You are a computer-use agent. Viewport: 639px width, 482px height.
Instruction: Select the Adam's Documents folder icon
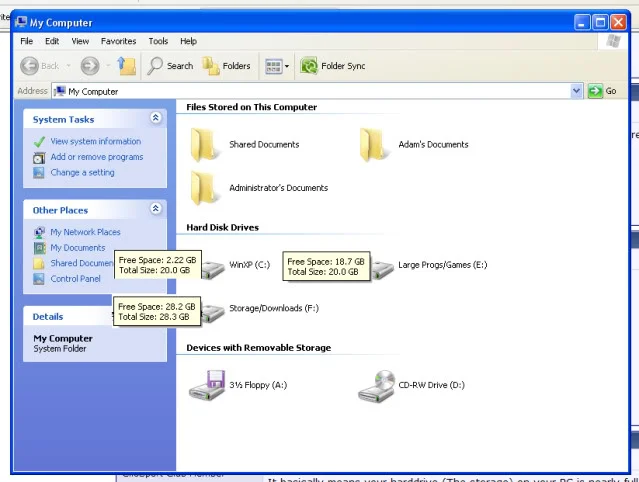[374, 145]
